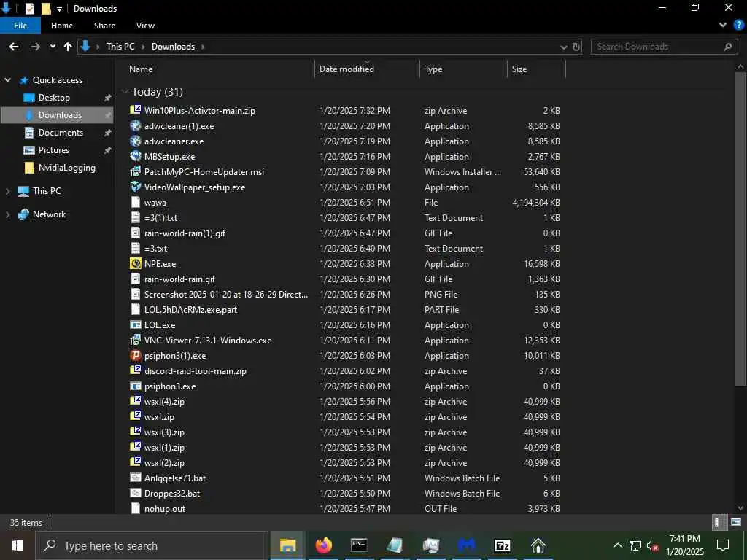Select This PC in navigation pane
747x560 pixels.
[x=47, y=191]
